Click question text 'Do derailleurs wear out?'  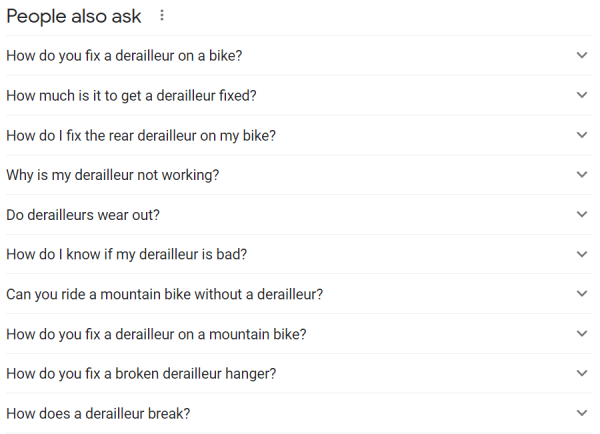tap(83, 214)
